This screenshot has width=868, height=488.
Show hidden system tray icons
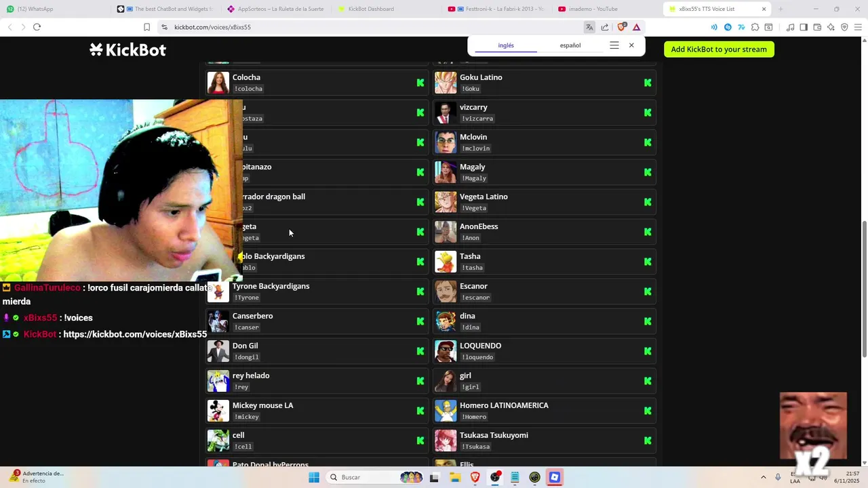click(764, 477)
